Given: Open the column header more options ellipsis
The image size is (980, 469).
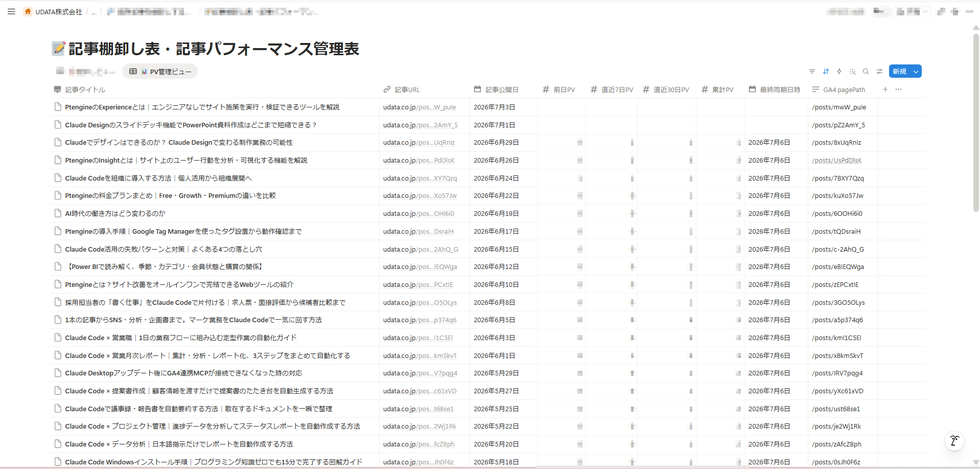Looking at the screenshot, I should point(898,90).
